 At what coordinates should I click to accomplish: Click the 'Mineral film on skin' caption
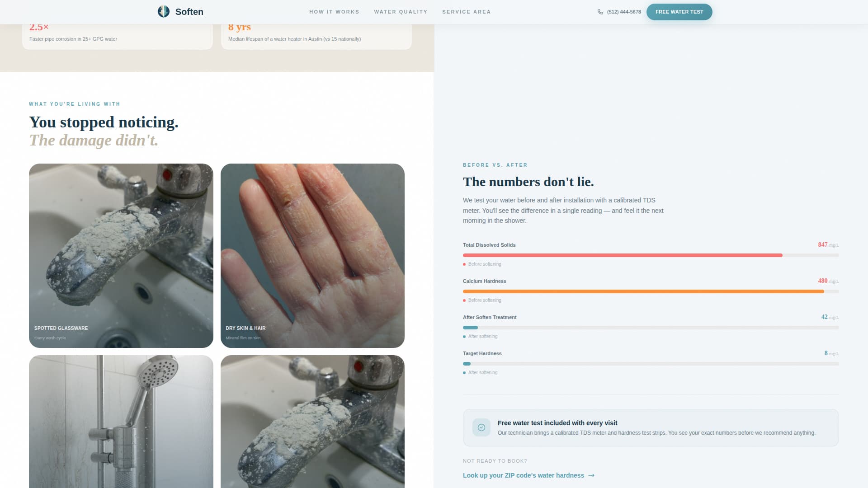(x=243, y=338)
